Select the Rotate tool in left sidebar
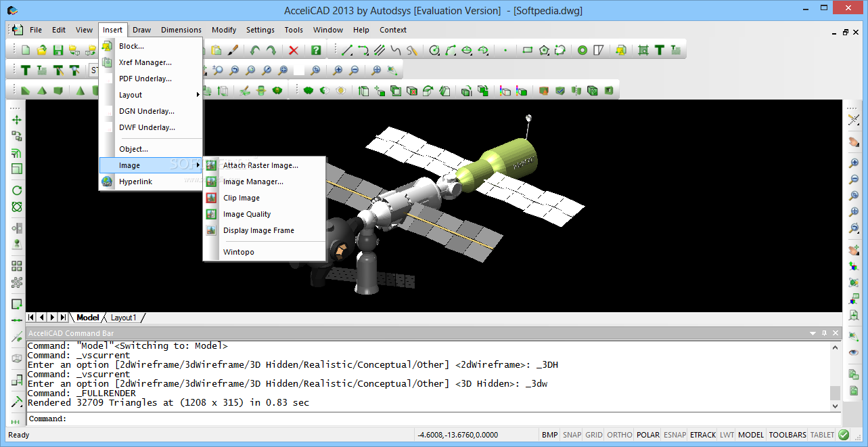This screenshot has width=868, height=447. [17, 190]
